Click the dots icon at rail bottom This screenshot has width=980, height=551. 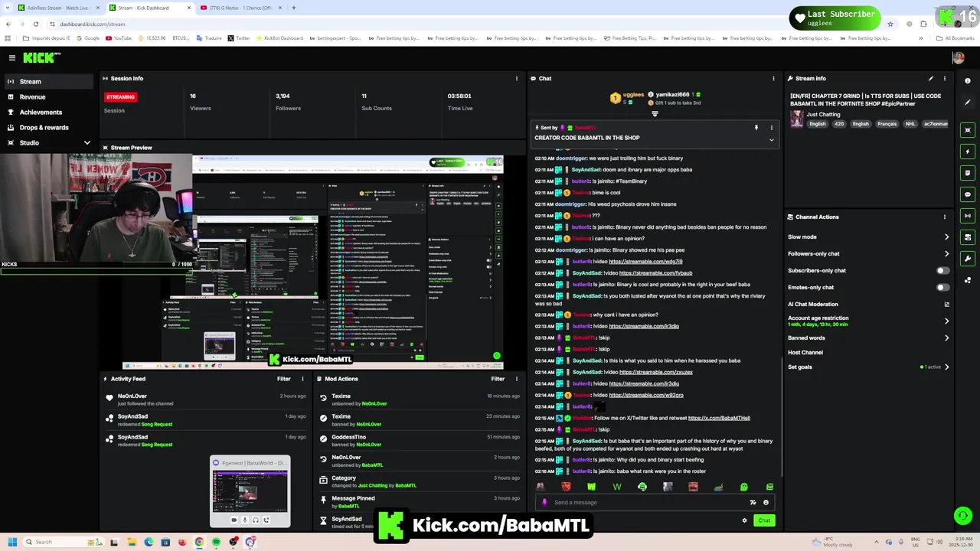[x=968, y=280]
